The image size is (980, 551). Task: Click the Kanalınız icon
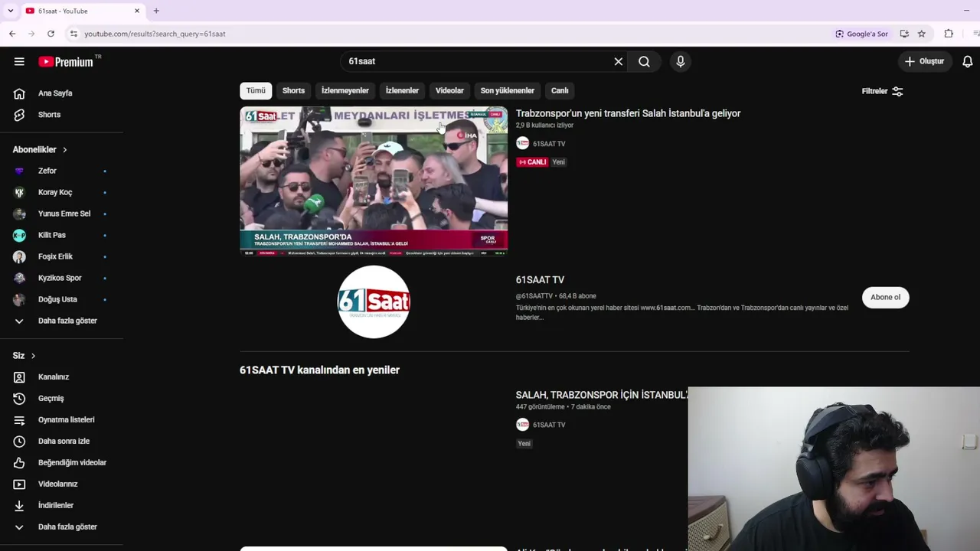click(x=19, y=377)
